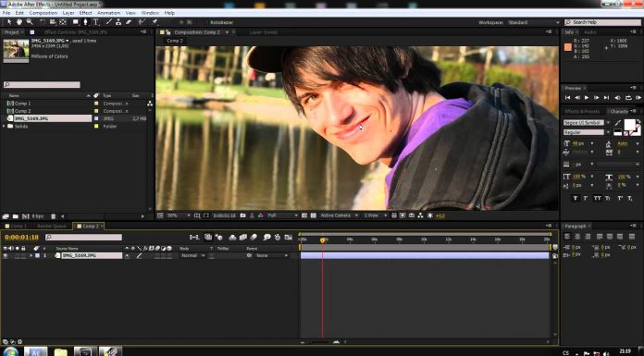Select the Rectangle shape tool
The width and height of the screenshot is (644, 356).
76,22
